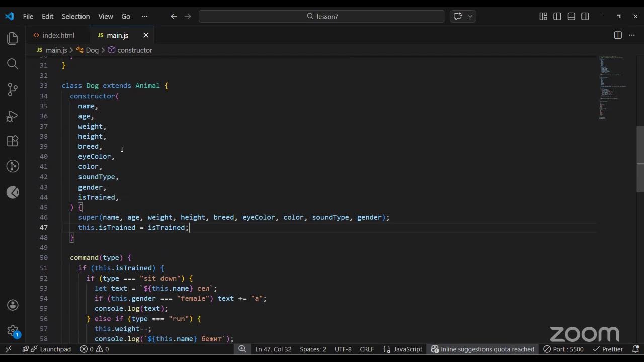Close the main.js tab
The image size is (644, 362).
click(146, 35)
